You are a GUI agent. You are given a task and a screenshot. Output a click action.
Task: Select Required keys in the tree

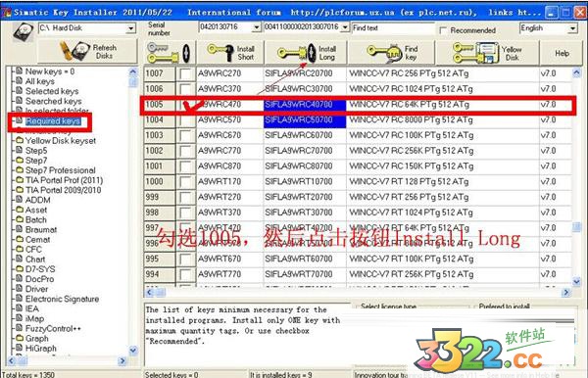coord(53,121)
